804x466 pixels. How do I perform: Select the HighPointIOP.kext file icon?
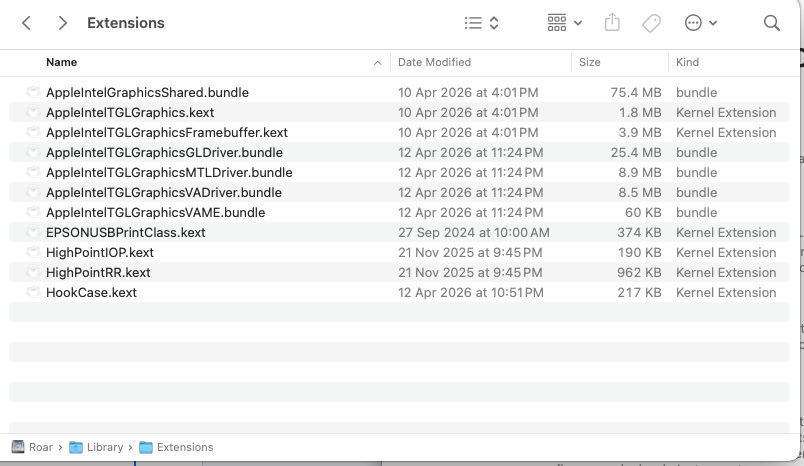[x=33, y=252]
